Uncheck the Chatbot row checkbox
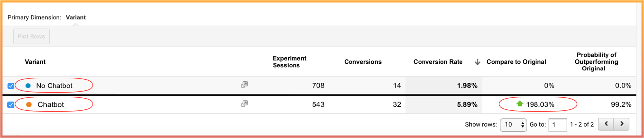644x138 pixels. pyautogui.click(x=11, y=105)
